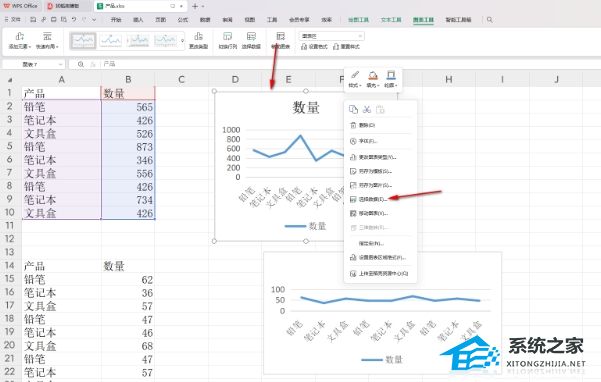Click the upper chart's top-left resize handle

click(x=214, y=91)
